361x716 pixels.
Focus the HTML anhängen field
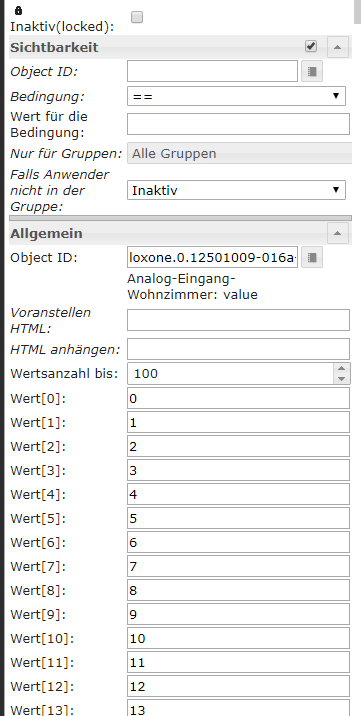[x=238, y=349]
